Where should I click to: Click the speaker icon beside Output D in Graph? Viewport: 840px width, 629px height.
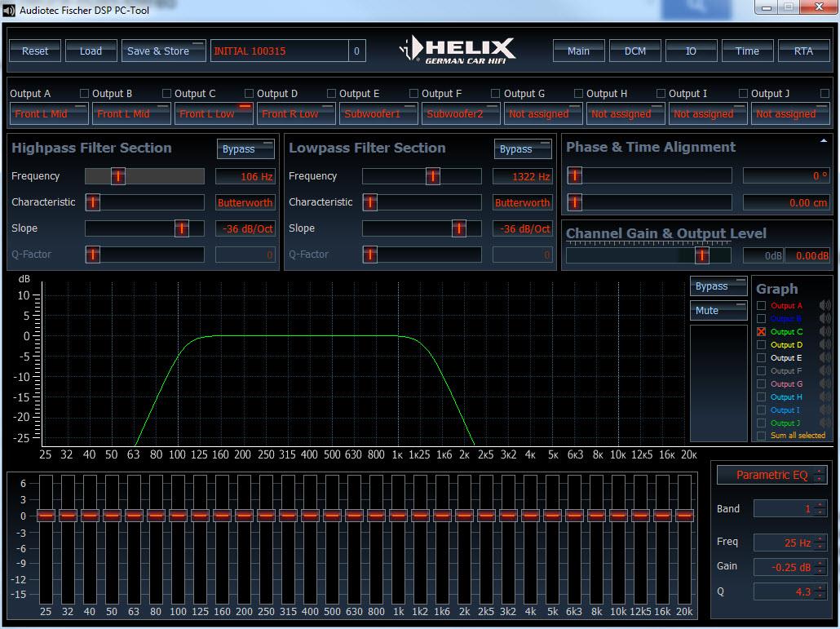(825, 345)
